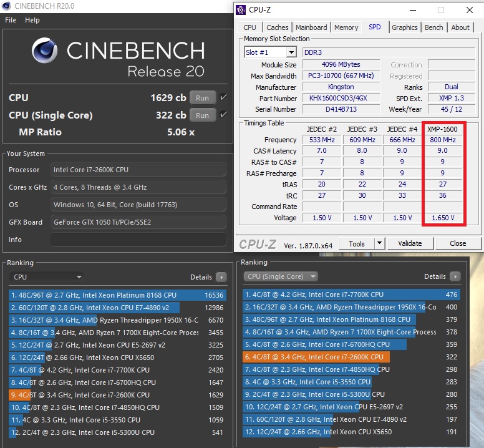The width and height of the screenshot is (484, 448).
Task: Click the Max Bandwidth value PC3-10700
Action: [341, 75]
